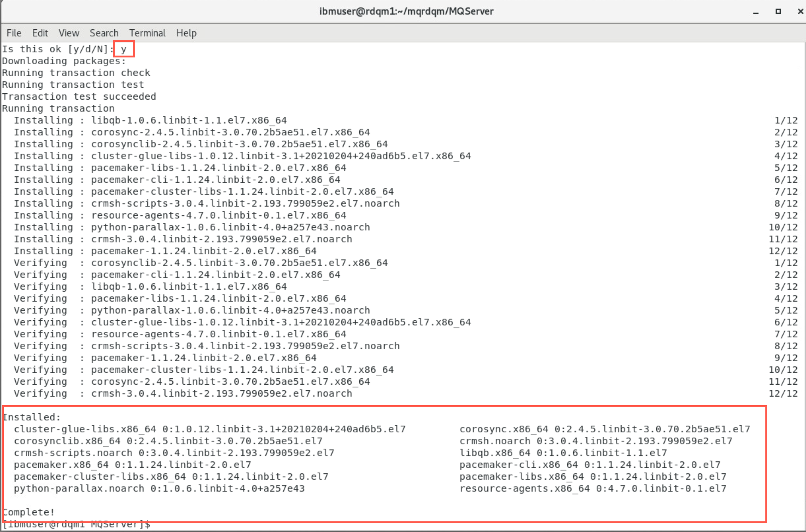Click the "[ibmuser@rdqm1 MQServer]$" shell prompt
806x532 pixels.
pyautogui.click(x=77, y=525)
